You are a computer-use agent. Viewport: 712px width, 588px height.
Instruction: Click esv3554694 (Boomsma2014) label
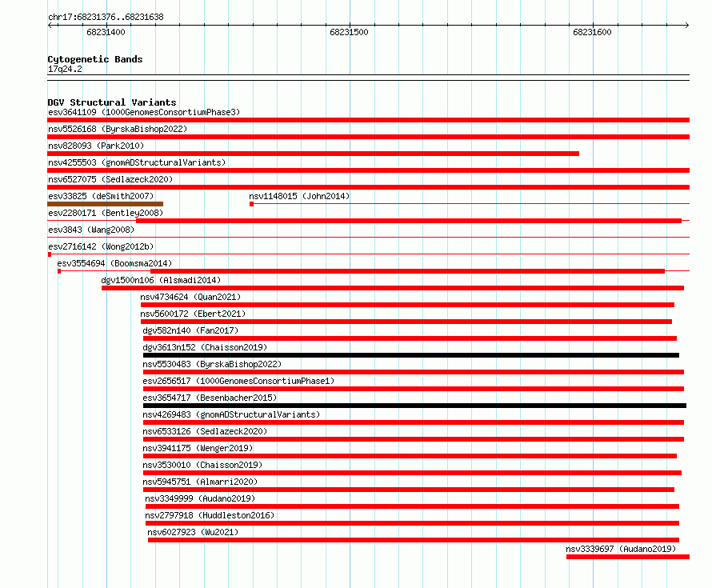(114, 263)
